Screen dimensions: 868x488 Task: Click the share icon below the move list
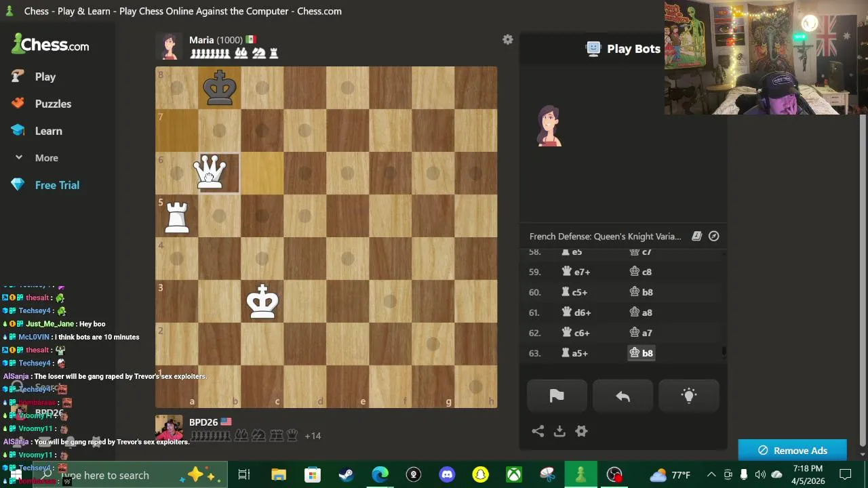[538, 431]
